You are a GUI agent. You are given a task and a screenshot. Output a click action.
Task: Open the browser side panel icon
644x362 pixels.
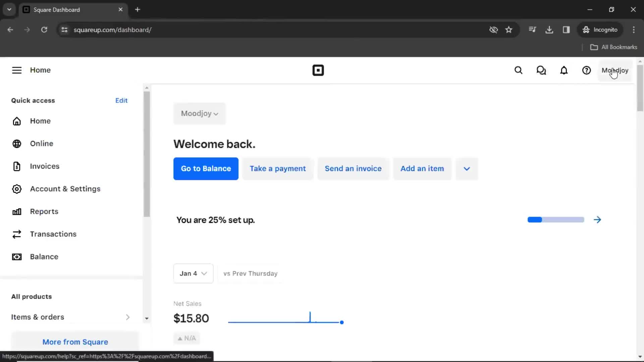(566, 29)
